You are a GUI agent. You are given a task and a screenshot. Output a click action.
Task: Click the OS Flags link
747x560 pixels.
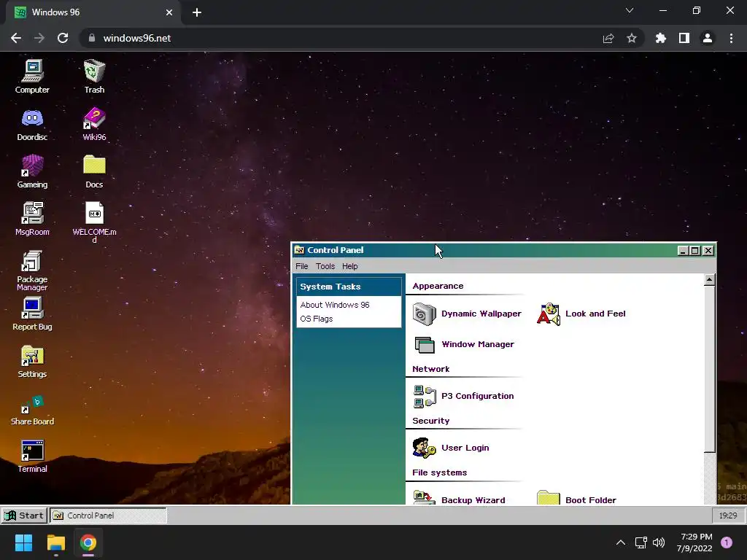point(317,319)
